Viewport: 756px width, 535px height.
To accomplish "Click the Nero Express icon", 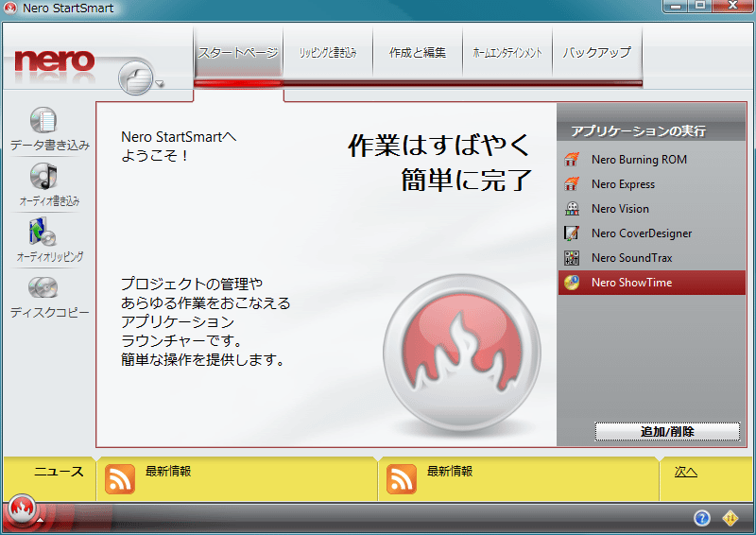I will click(x=572, y=183).
